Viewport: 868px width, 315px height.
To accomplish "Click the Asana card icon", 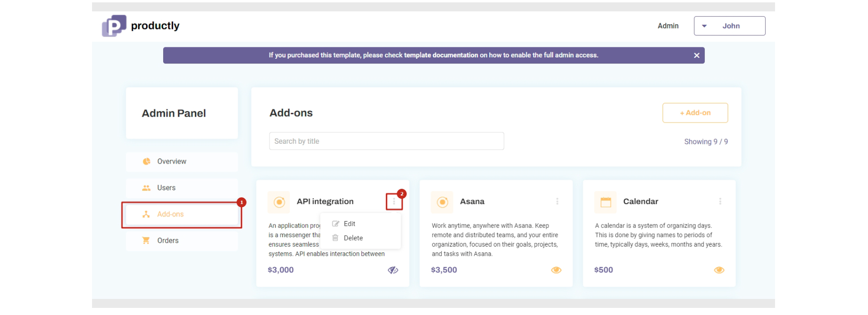I will pyautogui.click(x=442, y=202).
